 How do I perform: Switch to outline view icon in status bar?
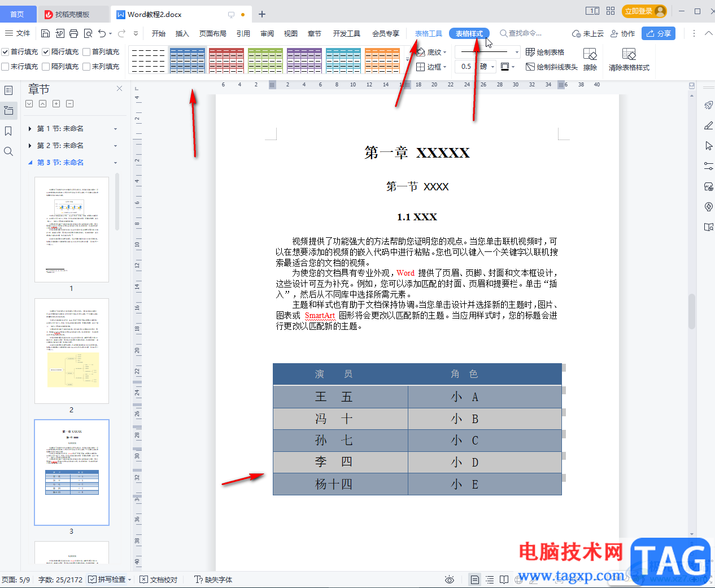coord(490,580)
